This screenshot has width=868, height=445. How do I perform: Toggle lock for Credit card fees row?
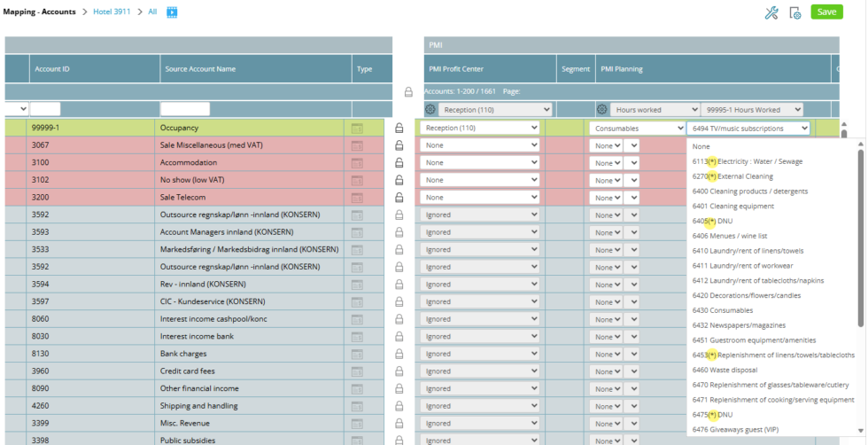tap(399, 371)
